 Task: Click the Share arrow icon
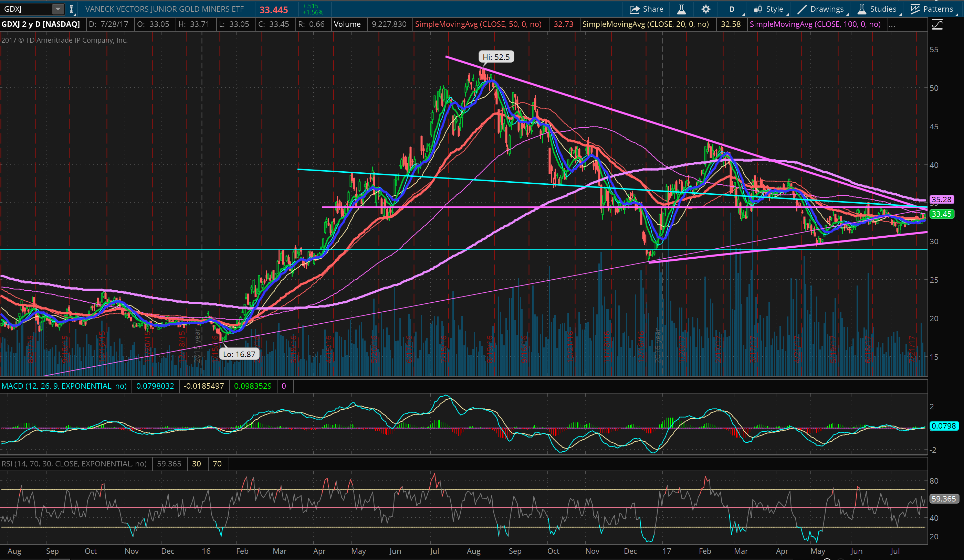(635, 9)
